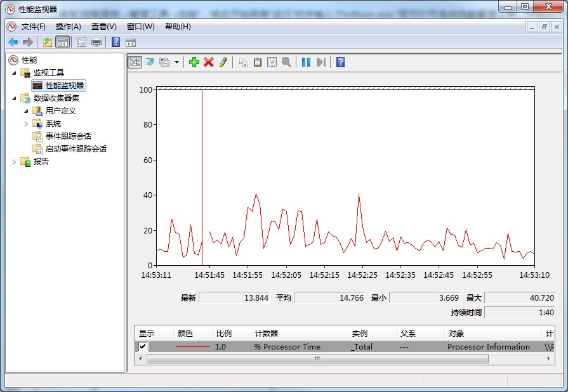Click the counter list scroll right arrow

coord(549,359)
